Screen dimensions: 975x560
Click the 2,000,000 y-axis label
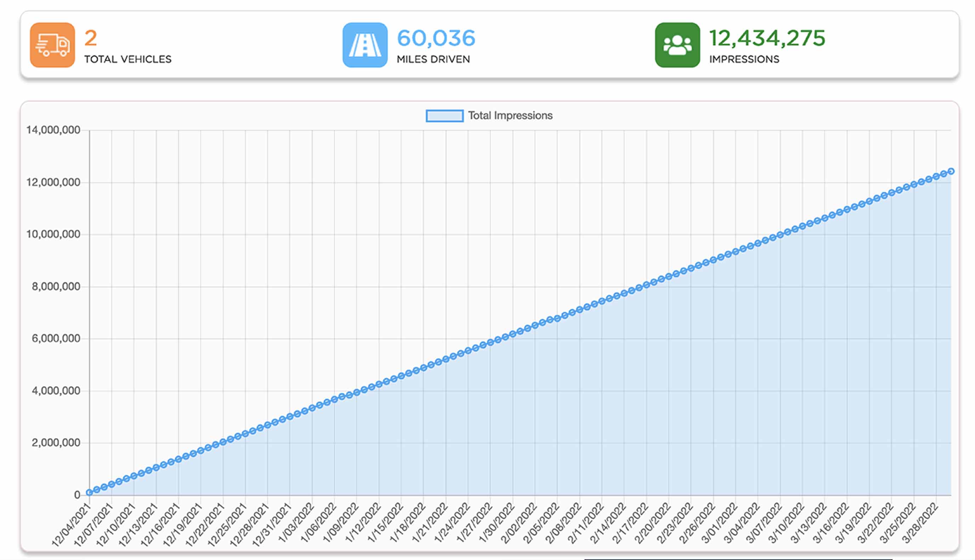click(x=56, y=443)
